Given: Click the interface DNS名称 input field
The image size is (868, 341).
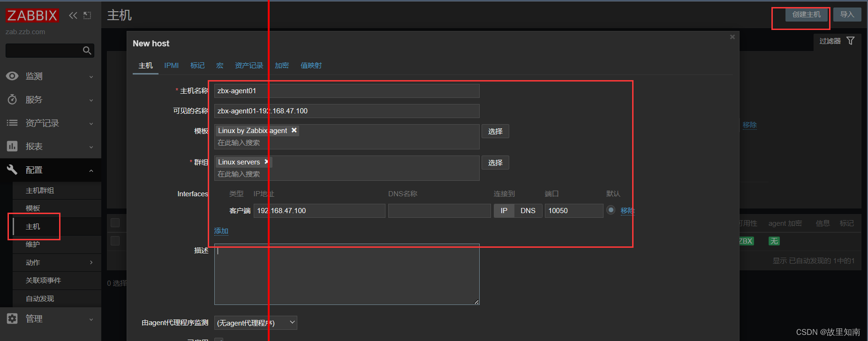Looking at the screenshot, I should pos(439,211).
